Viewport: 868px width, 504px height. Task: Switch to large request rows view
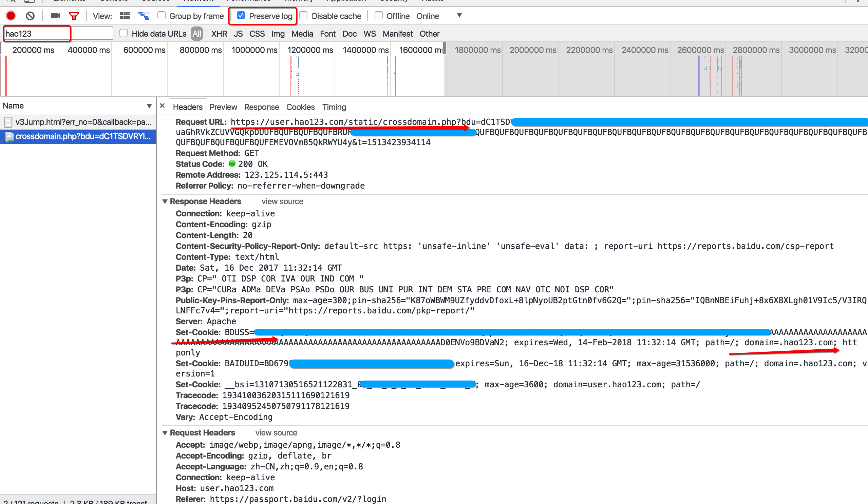tap(125, 16)
